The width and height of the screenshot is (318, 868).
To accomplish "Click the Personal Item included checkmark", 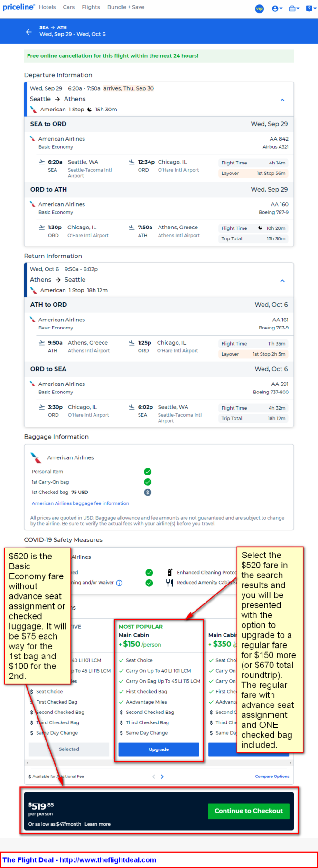I will (148, 472).
